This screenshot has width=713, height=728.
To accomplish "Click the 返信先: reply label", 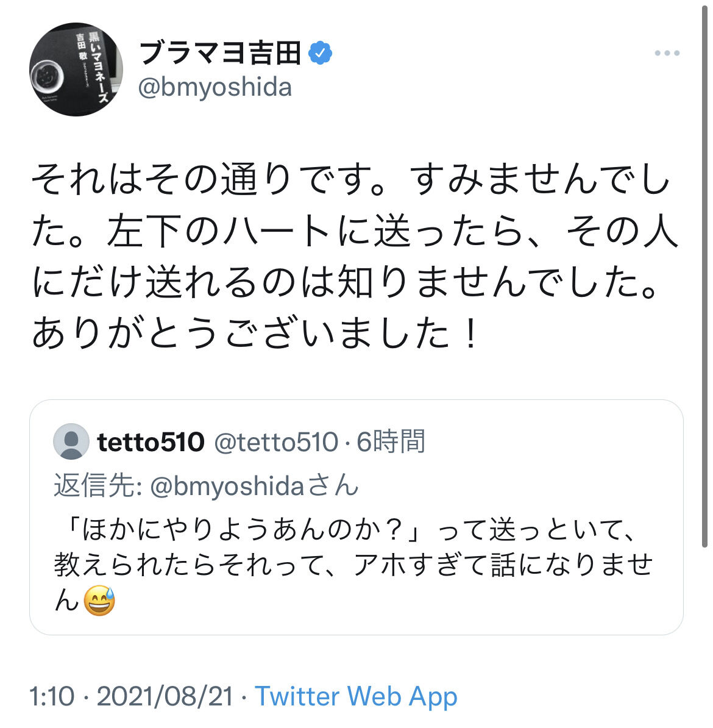I will click(x=98, y=486).
